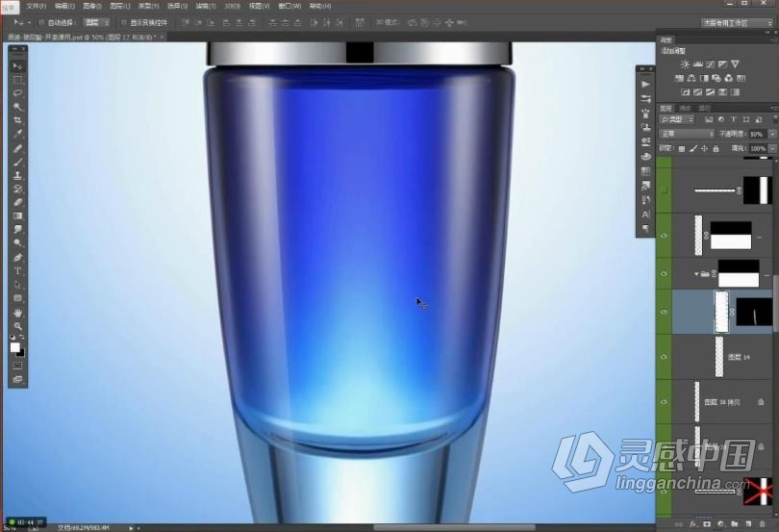Click the foreground color swatch
This screenshot has width=779, height=532.
click(x=14, y=347)
